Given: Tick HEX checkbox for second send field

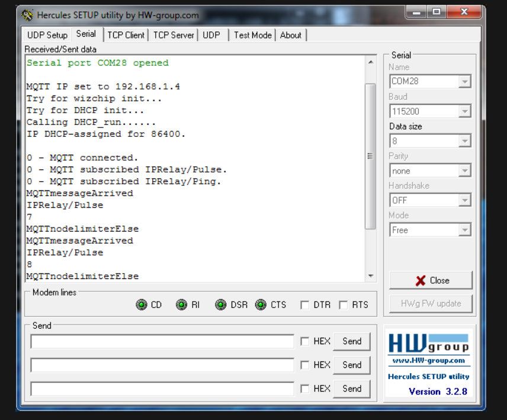Looking at the screenshot, I should (304, 365).
